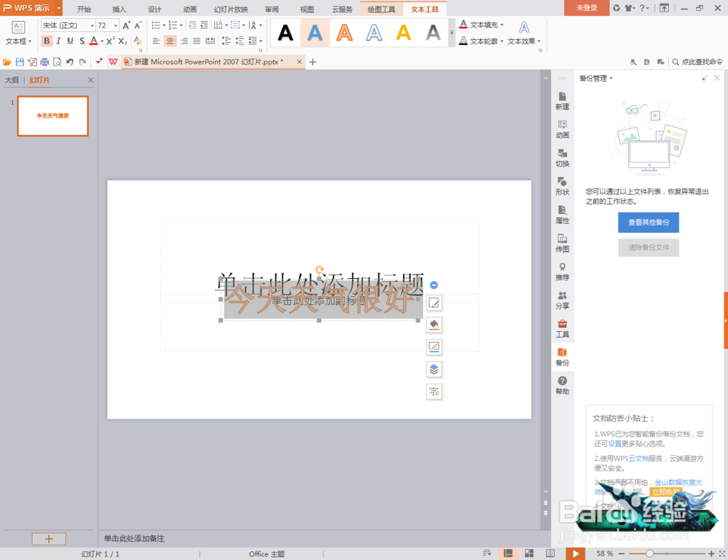Open the text outline dropdown
Image resolution: width=728 pixels, height=560 pixels.
pyautogui.click(x=481, y=41)
